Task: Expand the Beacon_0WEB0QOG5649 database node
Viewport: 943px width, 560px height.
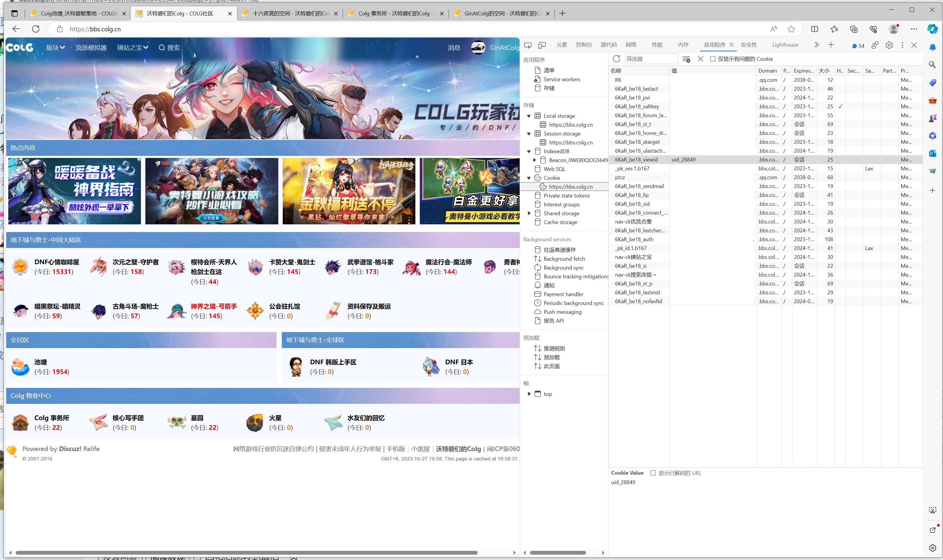Action: pyautogui.click(x=534, y=160)
